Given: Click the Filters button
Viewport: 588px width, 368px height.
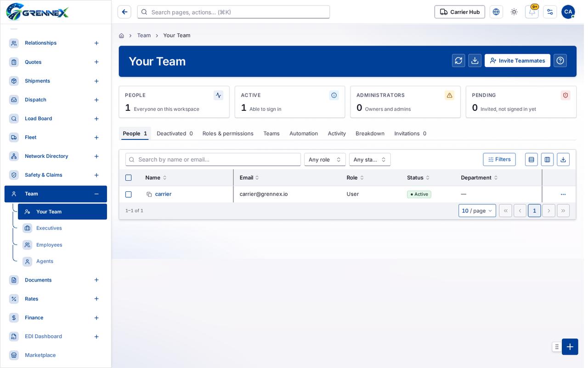Looking at the screenshot, I should [499, 160].
